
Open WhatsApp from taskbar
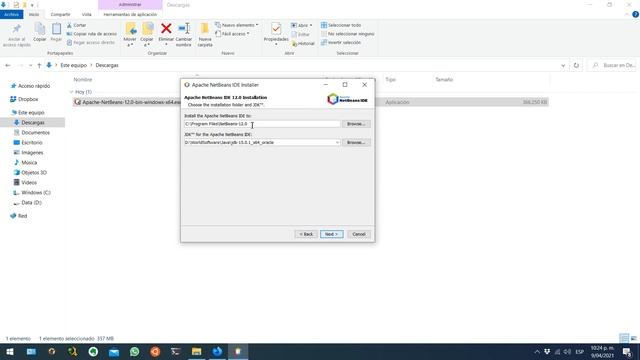pos(134,351)
